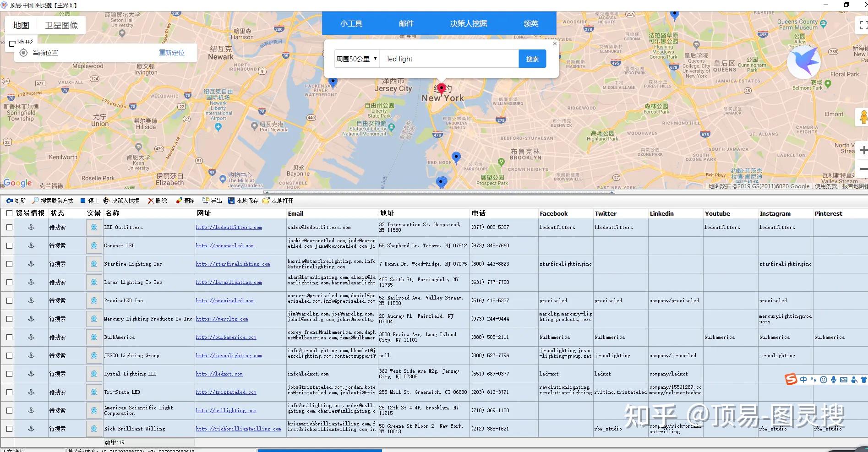868x452 pixels.
Task: Click the anchor icon in BulbAmerica row
Action: 31,337
